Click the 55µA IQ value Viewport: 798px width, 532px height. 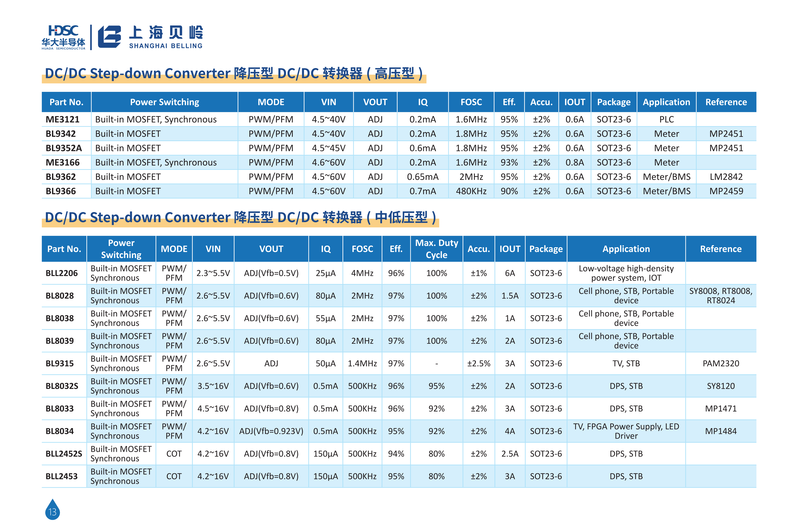click(326, 318)
